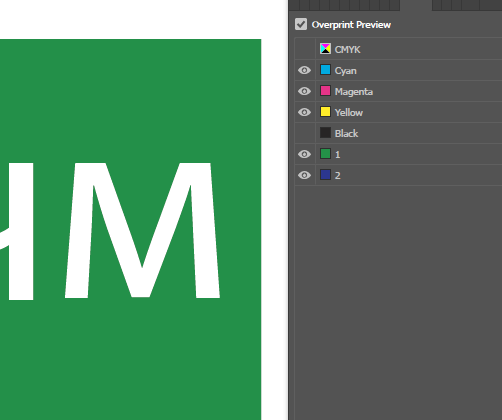The height and width of the screenshot is (420, 502).
Task: Hide spot color 2 eye icon
Action: point(304,175)
